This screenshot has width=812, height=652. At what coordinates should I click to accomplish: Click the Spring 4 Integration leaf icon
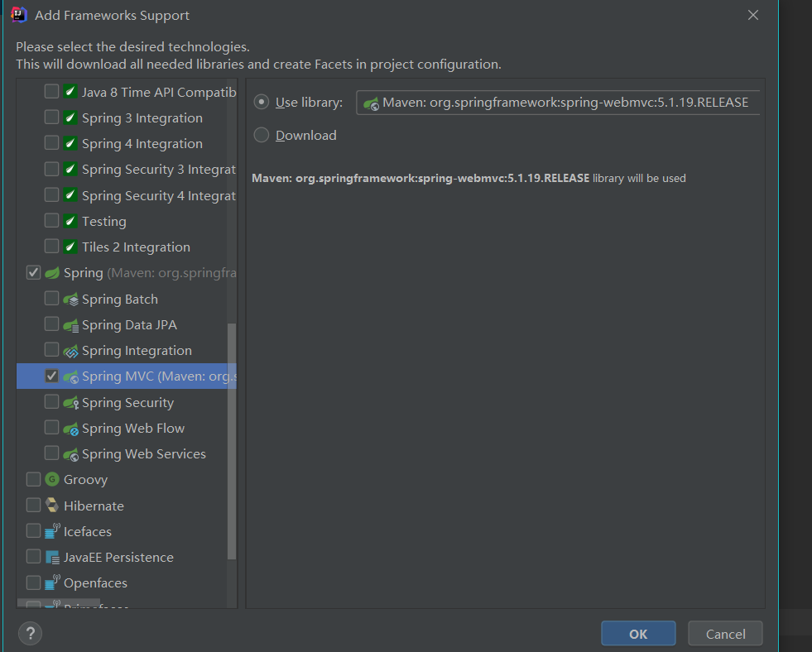point(70,143)
